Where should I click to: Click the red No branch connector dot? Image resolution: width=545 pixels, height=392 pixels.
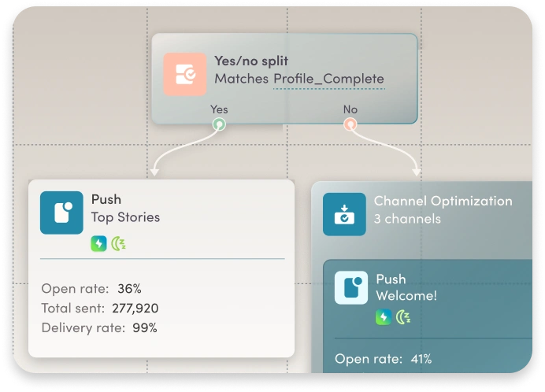(350, 124)
